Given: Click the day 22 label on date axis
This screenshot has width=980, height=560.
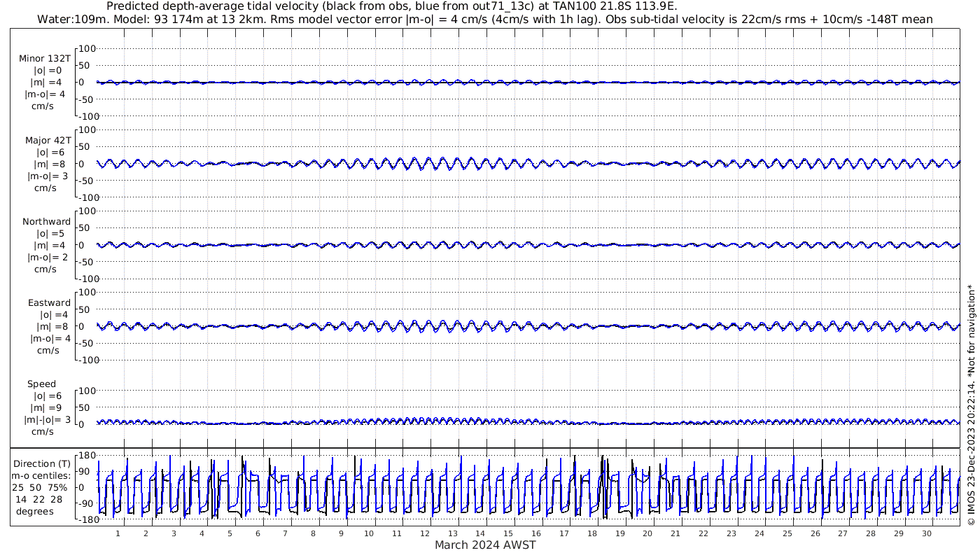Looking at the screenshot, I should point(703,533).
